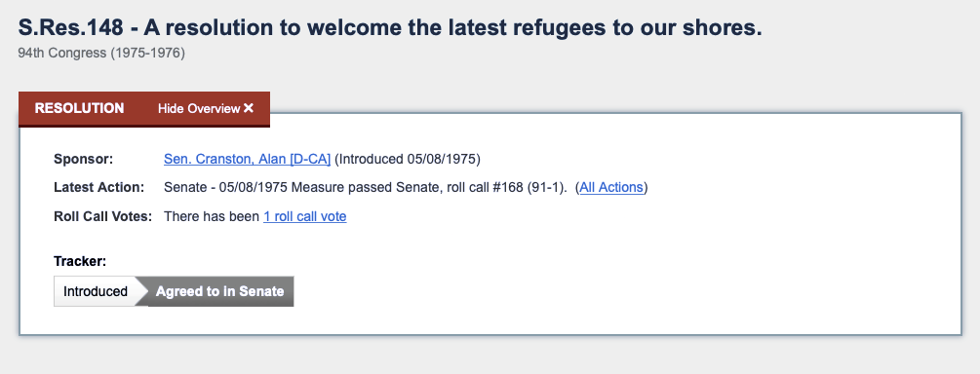The width and height of the screenshot is (980, 374).
Task: Click the Introduced tracker step
Action: 96,291
